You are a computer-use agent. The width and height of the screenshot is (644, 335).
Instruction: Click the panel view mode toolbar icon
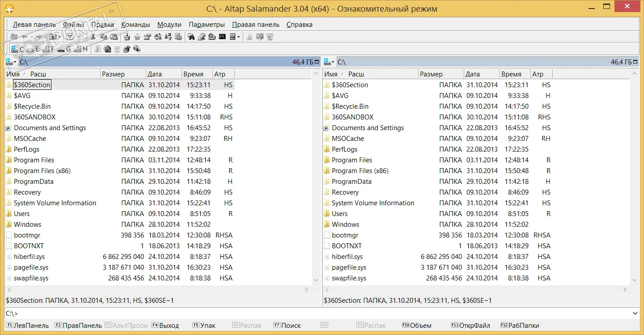(x=233, y=37)
